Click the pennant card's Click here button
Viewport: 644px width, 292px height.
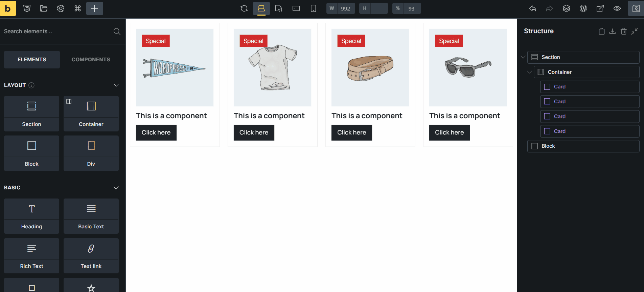(156, 132)
